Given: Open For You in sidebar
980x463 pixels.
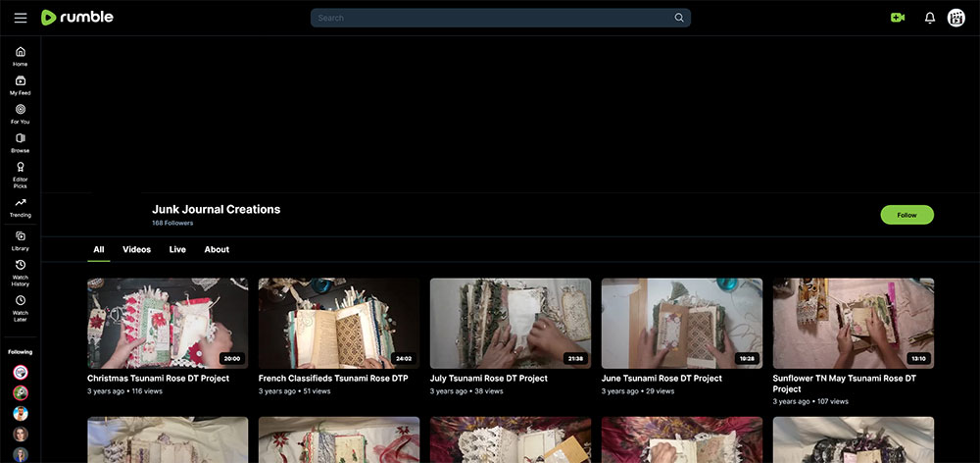Looking at the screenshot, I should tap(21, 115).
